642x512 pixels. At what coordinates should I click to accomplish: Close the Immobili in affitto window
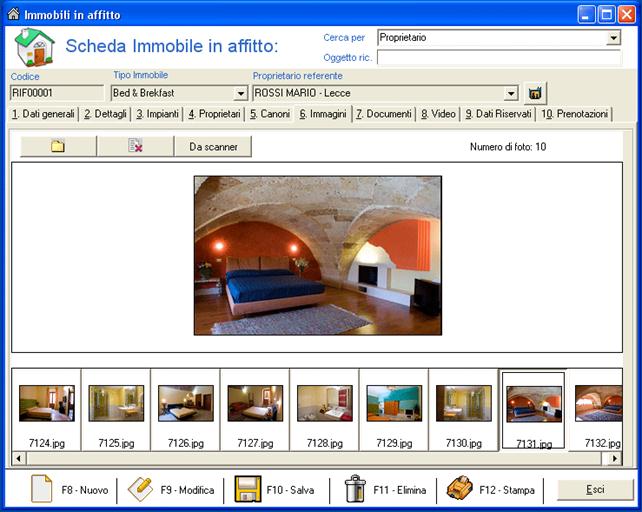[x=626, y=15]
